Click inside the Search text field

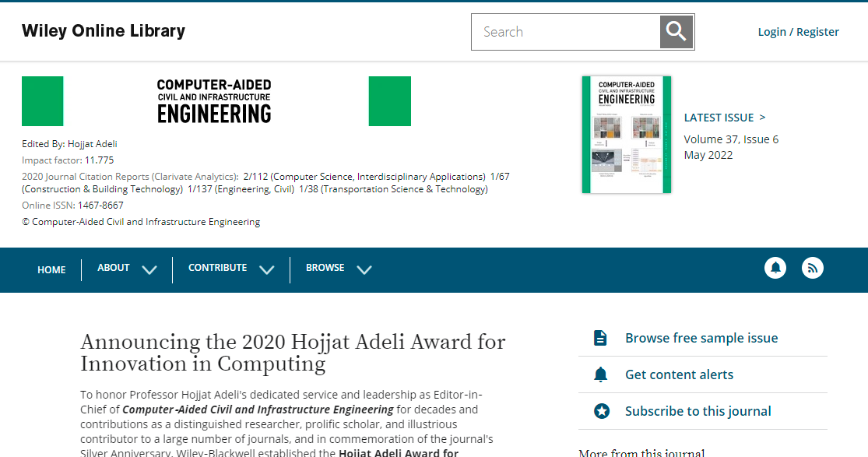(x=566, y=32)
